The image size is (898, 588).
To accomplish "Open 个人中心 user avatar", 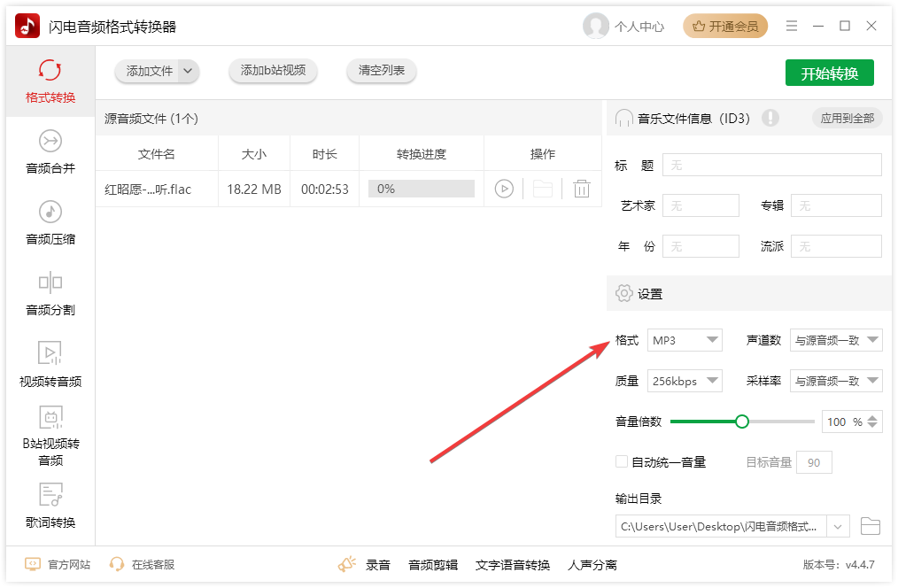I will point(596,27).
